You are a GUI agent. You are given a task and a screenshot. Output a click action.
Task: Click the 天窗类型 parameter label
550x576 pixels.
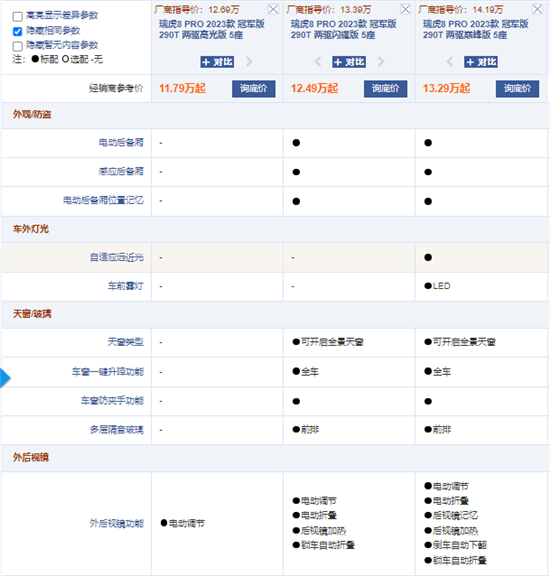point(125,342)
